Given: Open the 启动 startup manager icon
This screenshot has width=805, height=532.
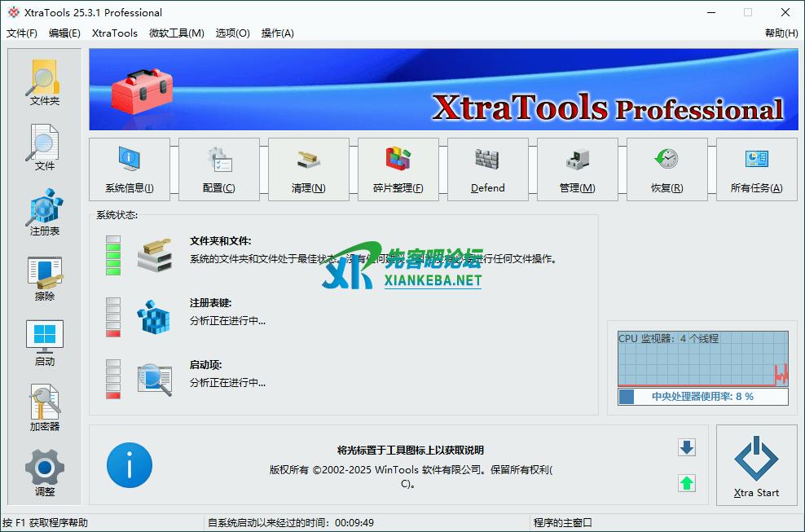Looking at the screenshot, I should pyautogui.click(x=44, y=342).
